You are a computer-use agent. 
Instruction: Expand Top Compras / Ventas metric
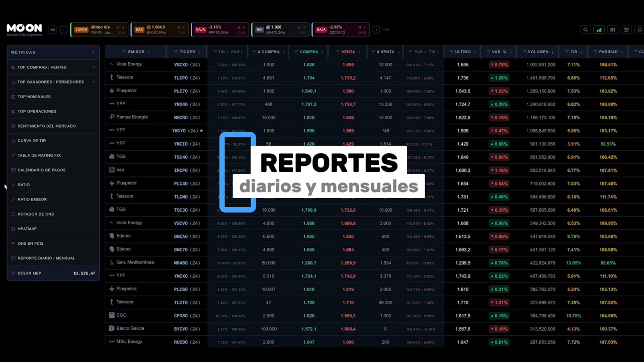click(53, 67)
